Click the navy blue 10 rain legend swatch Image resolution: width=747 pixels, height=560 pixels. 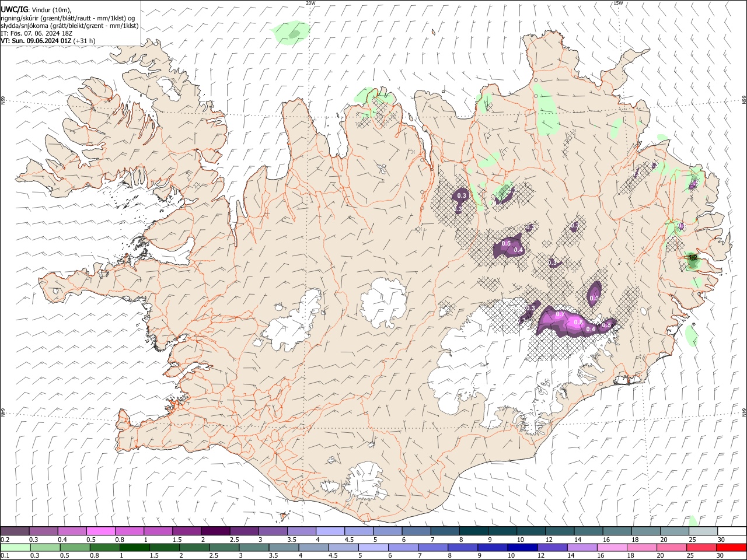pos(522,547)
